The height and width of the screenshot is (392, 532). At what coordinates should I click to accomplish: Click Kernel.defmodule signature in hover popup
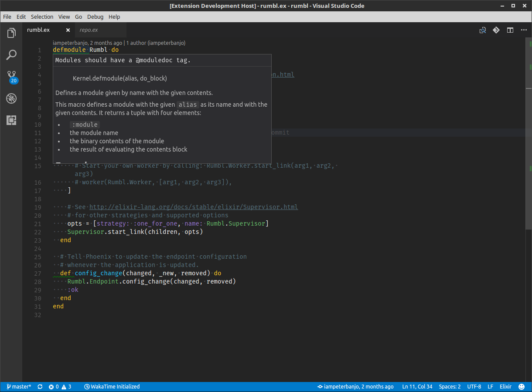120,78
